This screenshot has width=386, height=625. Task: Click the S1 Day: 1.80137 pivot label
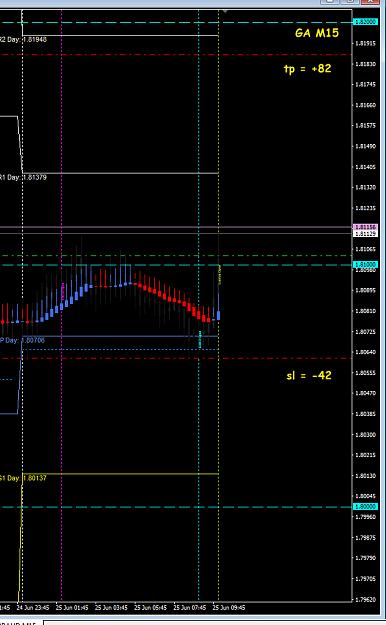click(x=23, y=478)
